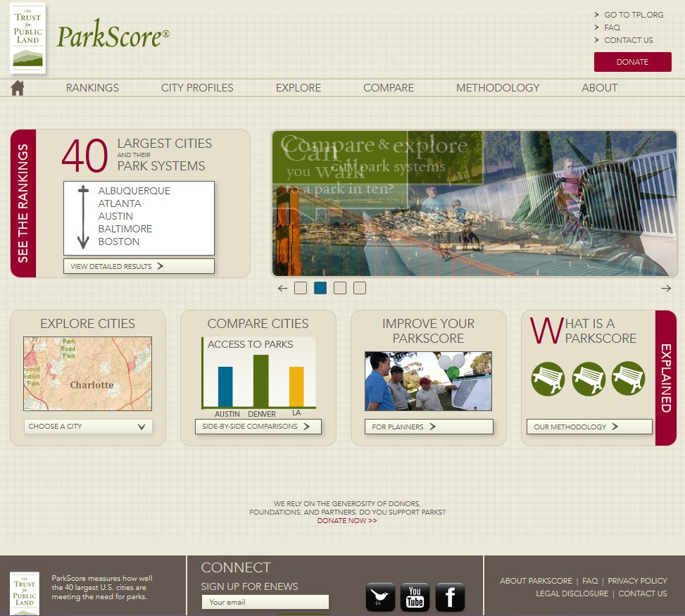
Task: Click View Detailed Results button
Action: (139, 266)
